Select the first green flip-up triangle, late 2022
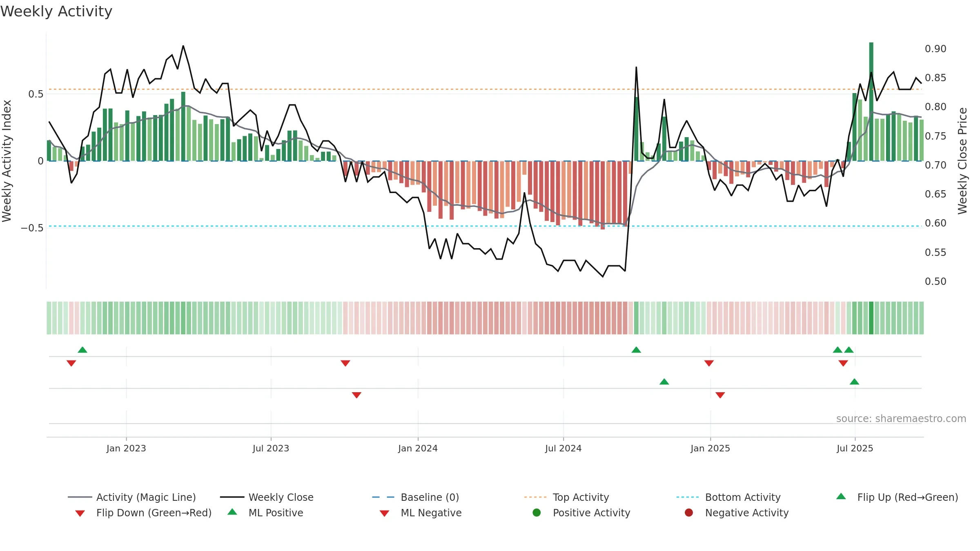The image size is (980, 551). [82, 350]
